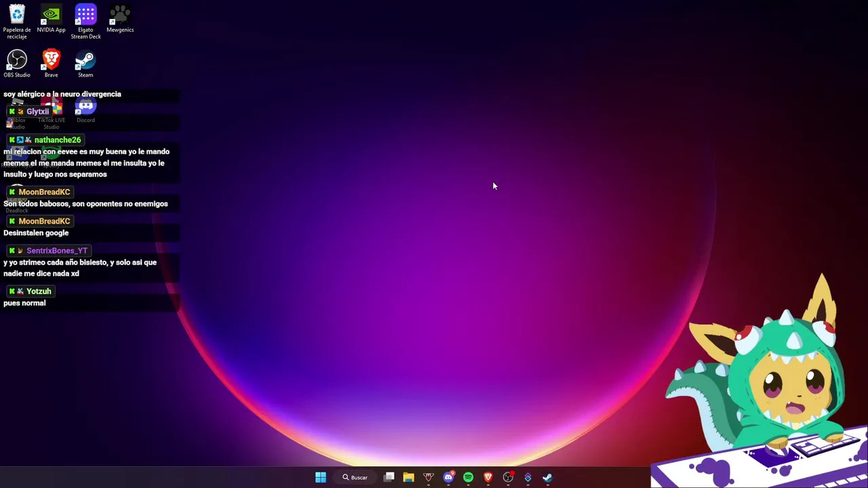Click the Glytxii username in chat
Viewport: 868px width, 488px height.
coord(38,111)
